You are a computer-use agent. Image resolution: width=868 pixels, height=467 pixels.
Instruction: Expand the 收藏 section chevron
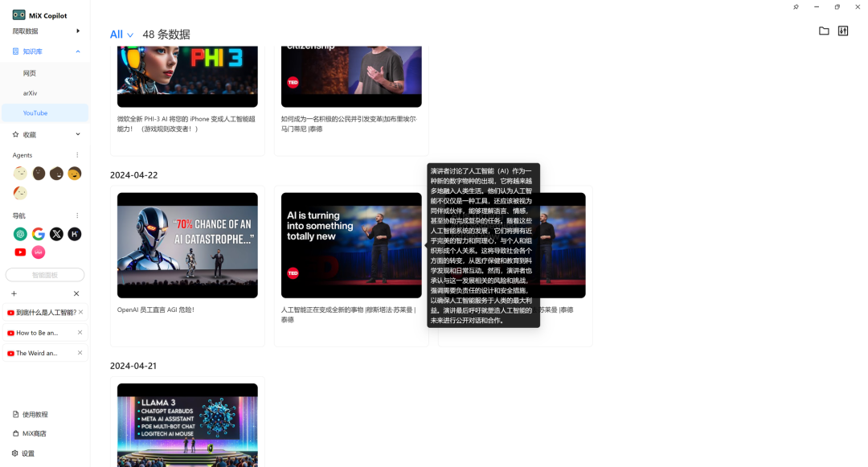coord(78,134)
